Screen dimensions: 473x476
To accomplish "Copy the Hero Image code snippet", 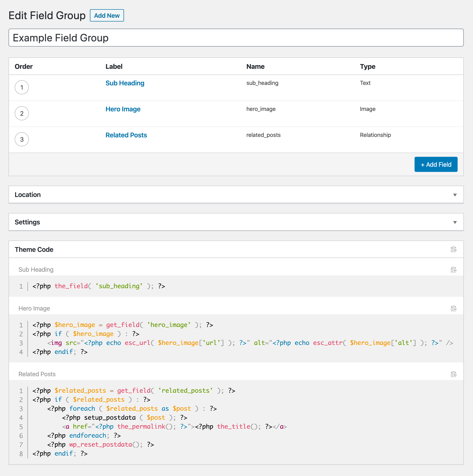I will click(x=454, y=308).
